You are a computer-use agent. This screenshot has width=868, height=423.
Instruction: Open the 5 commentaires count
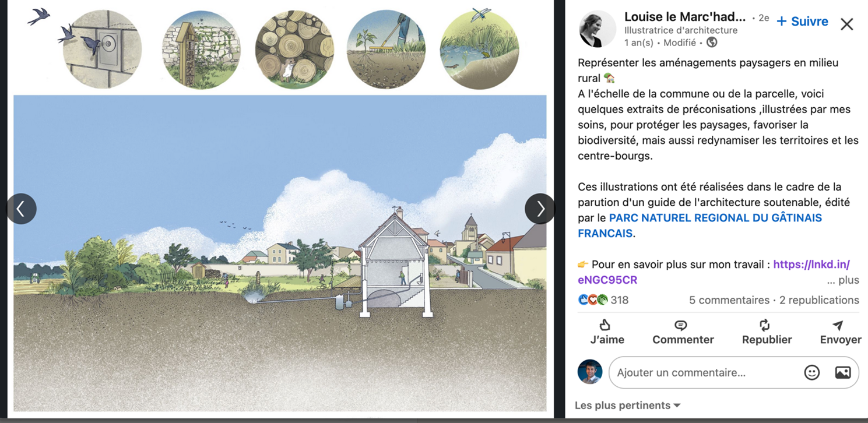729,300
